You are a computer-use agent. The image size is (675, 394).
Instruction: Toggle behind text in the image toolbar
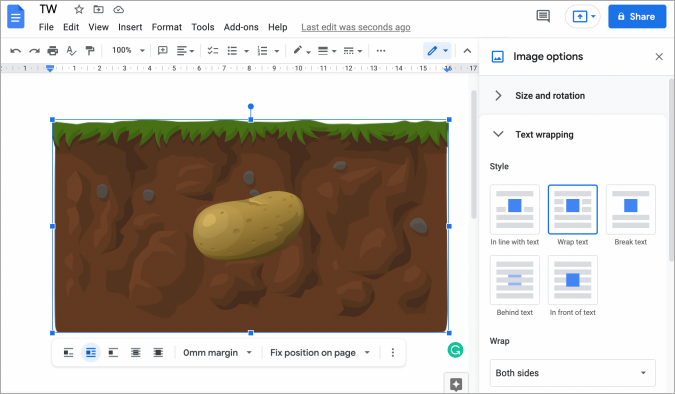pos(136,353)
